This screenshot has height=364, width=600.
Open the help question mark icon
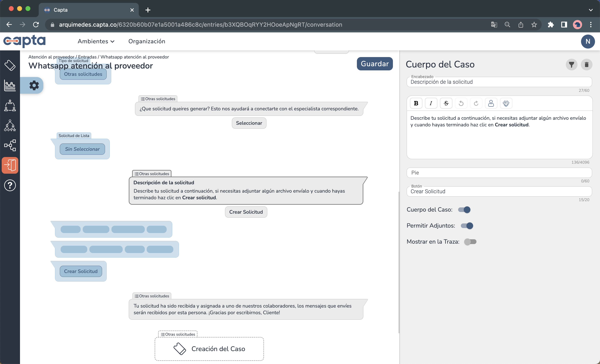tap(10, 185)
